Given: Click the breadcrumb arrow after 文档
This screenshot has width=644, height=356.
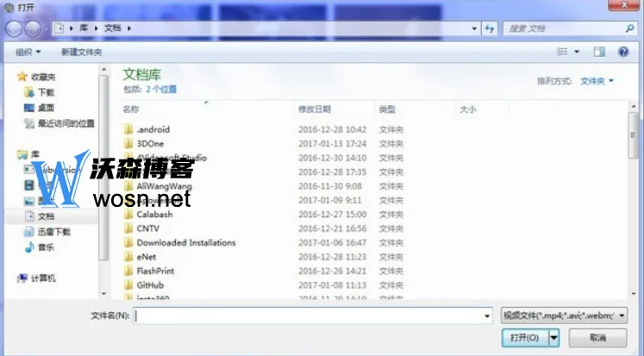Looking at the screenshot, I should click(x=129, y=28).
